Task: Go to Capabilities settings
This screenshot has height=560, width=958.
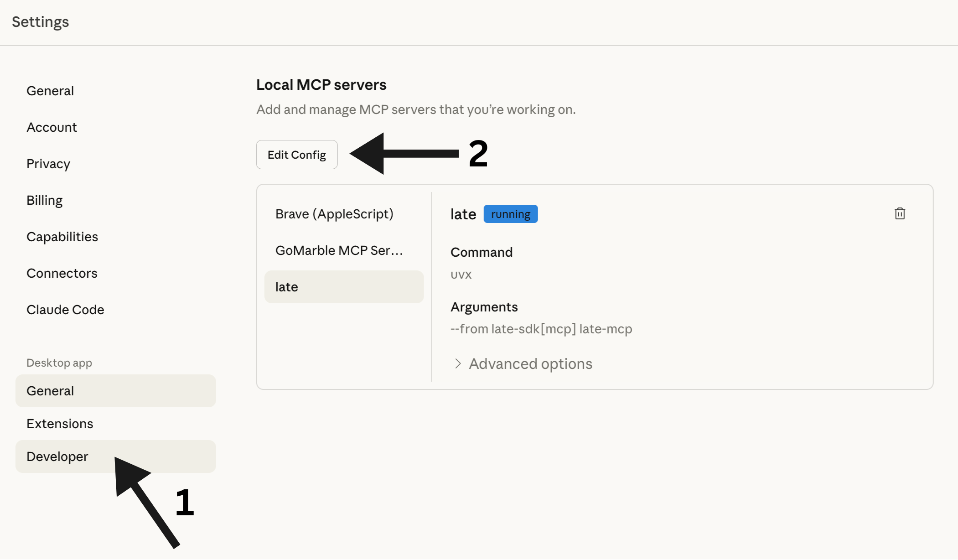Action: [62, 236]
